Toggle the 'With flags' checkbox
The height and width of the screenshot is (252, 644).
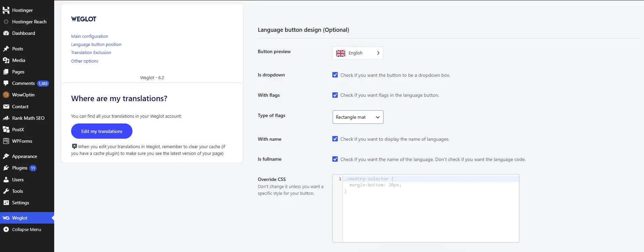pyautogui.click(x=335, y=95)
